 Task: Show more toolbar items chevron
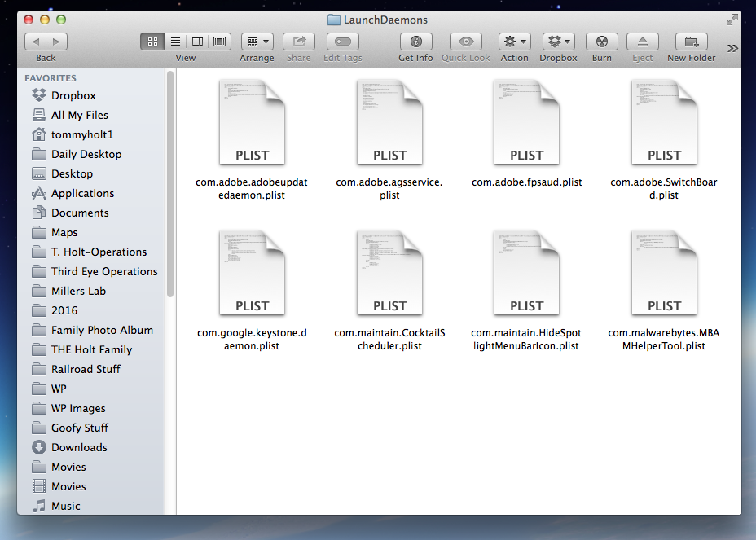tap(732, 48)
